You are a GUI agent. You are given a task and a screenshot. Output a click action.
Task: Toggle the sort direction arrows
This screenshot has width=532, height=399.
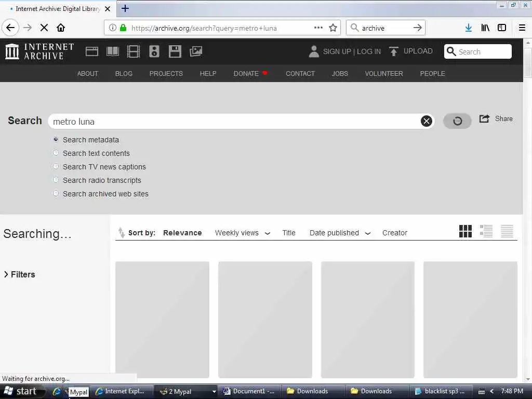121,232
